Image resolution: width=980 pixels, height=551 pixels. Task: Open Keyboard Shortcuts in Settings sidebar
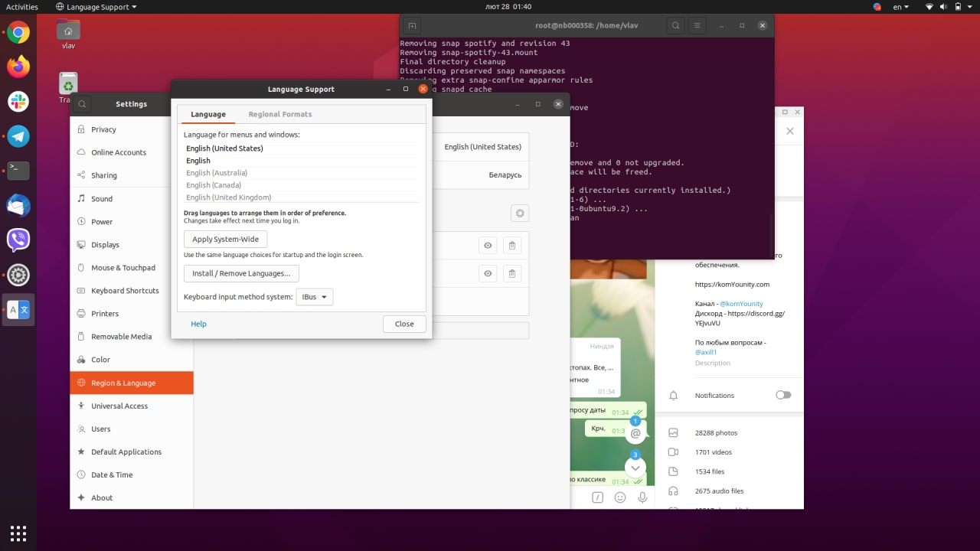pos(132,291)
